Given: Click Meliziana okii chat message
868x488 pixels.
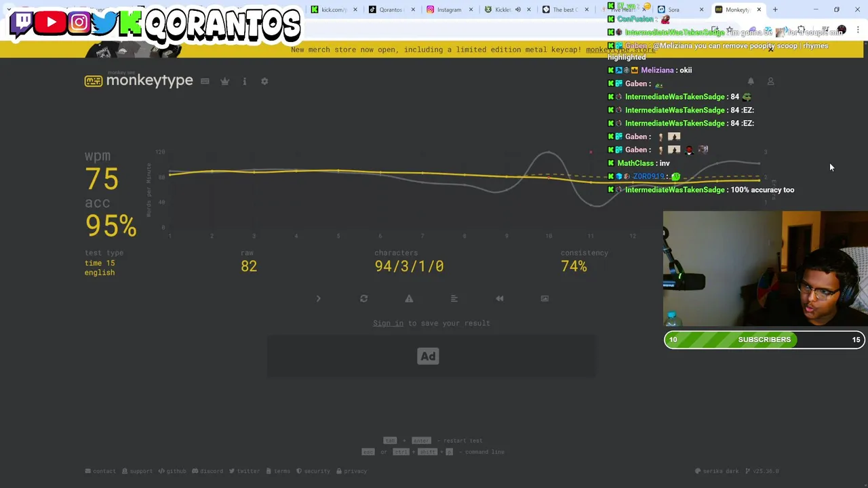Looking at the screenshot, I should click(650, 70).
